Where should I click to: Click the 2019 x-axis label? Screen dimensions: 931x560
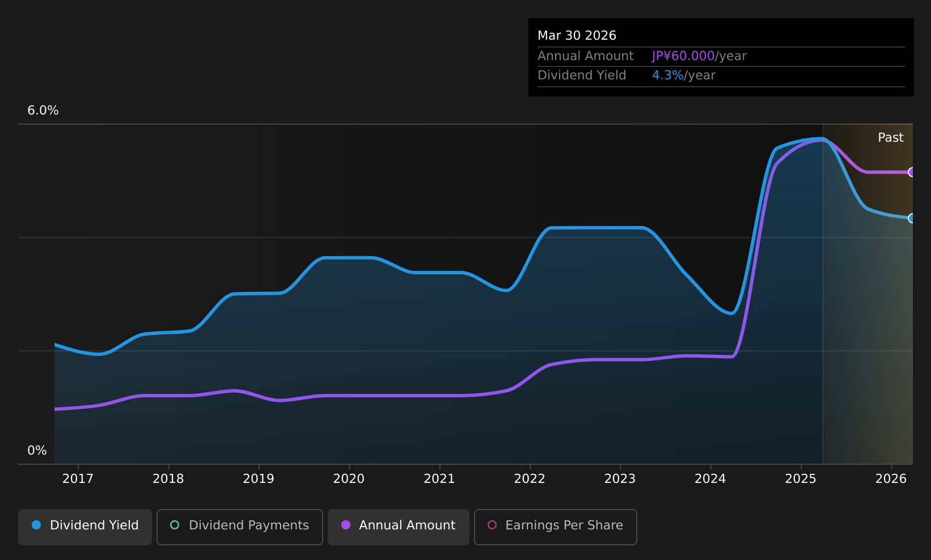click(x=259, y=479)
